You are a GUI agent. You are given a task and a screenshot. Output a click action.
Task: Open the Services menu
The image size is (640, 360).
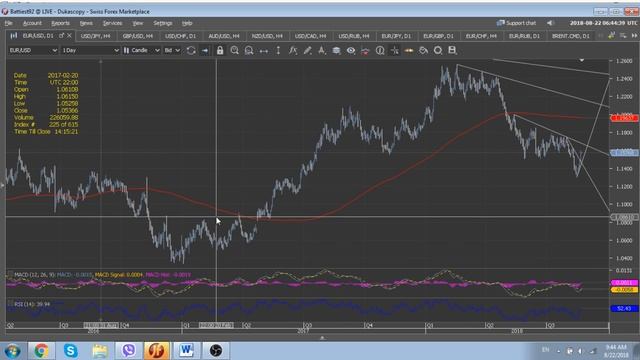pos(112,23)
